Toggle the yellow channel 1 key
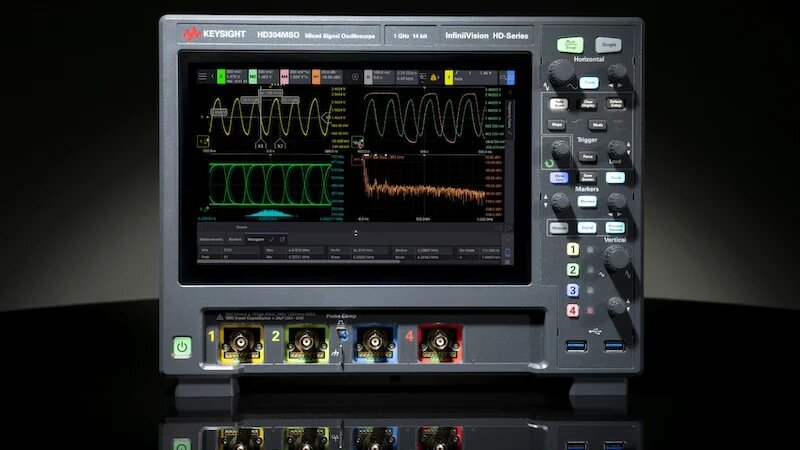The image size is (800, 450). [x=572, y=249]
